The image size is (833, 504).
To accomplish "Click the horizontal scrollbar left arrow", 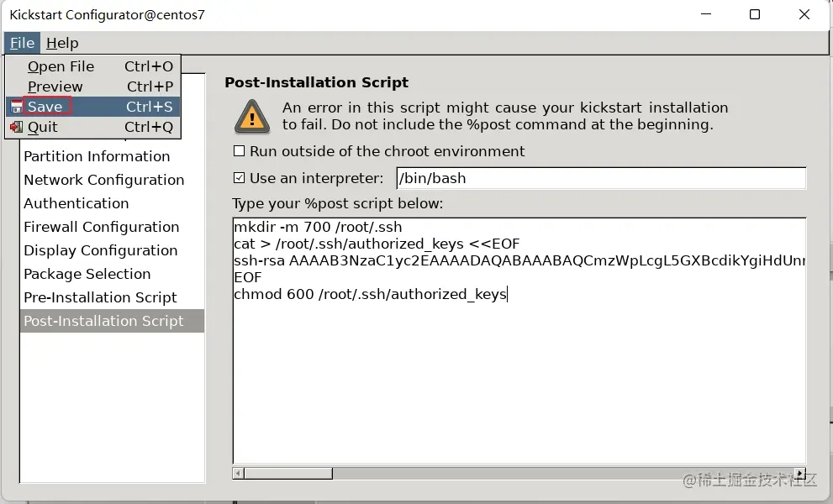I will tap(239, 473).
